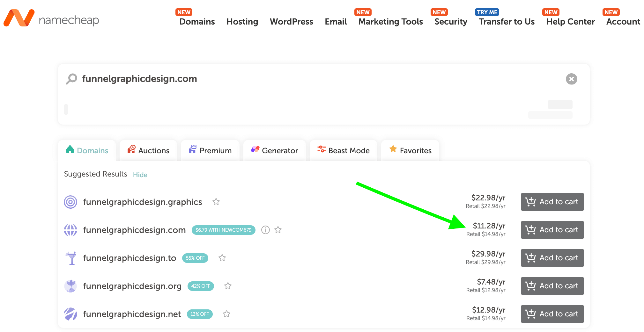This screenshot has height=332, width=644.
Task: Click the Namecheap logo
Action: point(51,18)
